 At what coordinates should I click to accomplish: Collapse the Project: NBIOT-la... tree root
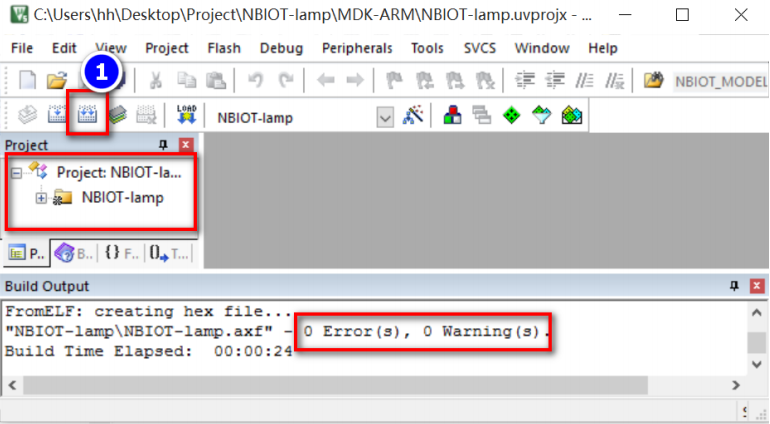pyautogui.click(x=16, y=173)
